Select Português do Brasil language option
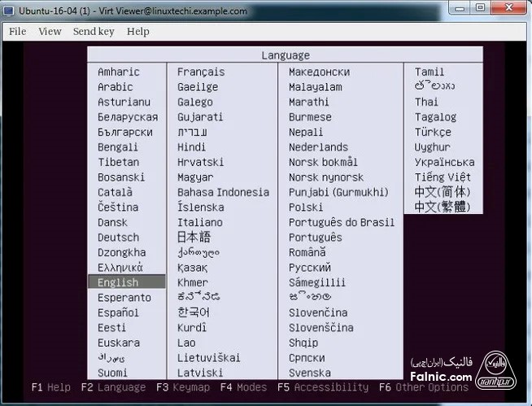The image size is (532, 406). coord(342,222)
